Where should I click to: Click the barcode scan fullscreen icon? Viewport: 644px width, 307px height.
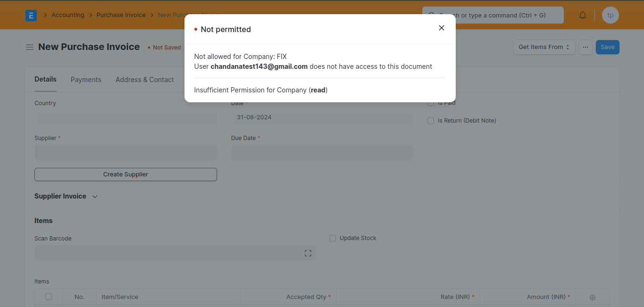(308, 253)
